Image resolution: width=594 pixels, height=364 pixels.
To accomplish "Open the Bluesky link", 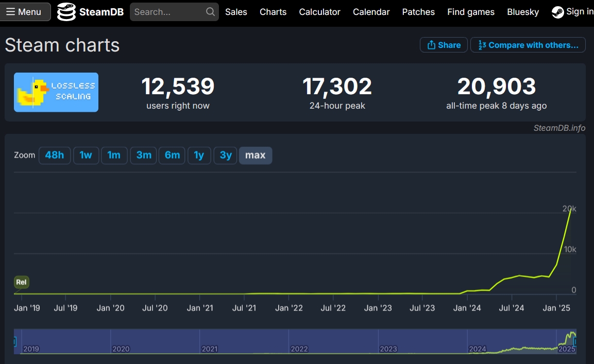I will (523, 12).
